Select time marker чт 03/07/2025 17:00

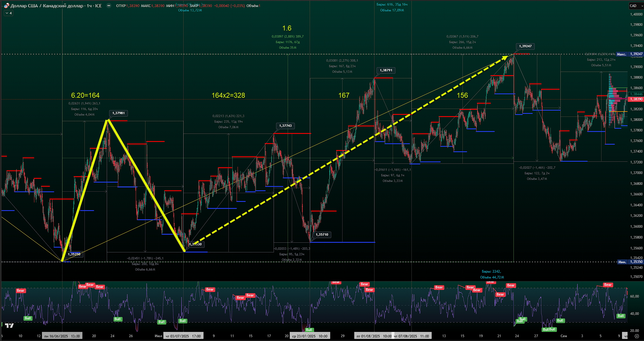(x=183, y=336)
